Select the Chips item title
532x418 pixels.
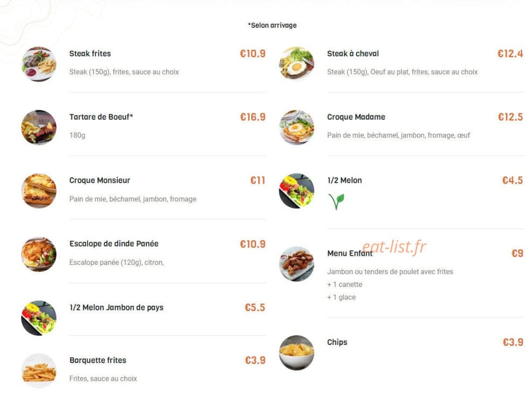(x=337, y=342)
